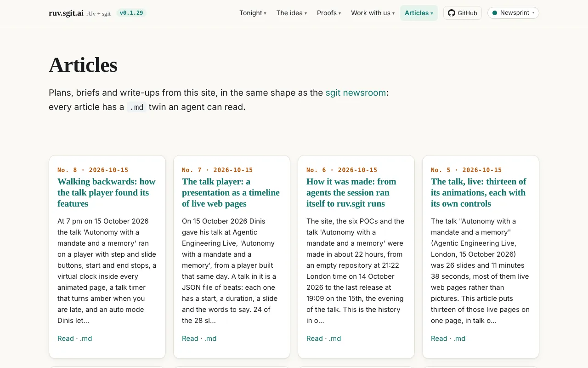The height and width of the screenshot is (368, 588).
Task: Click the 'rUv + sgit' tagline
Action: [x=98, y=14]
